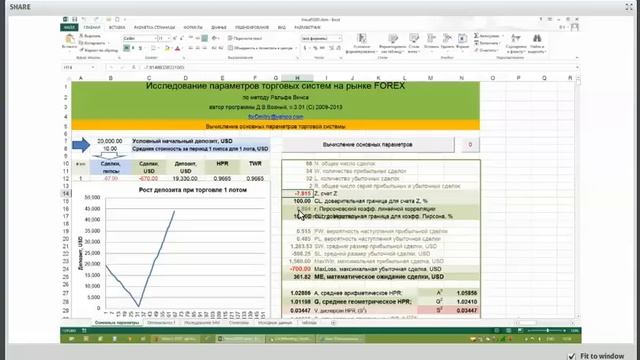This screenshot has width=640, height=360.
Task: Click the zoom slider in status bar
Action: [x=547, y=330]
